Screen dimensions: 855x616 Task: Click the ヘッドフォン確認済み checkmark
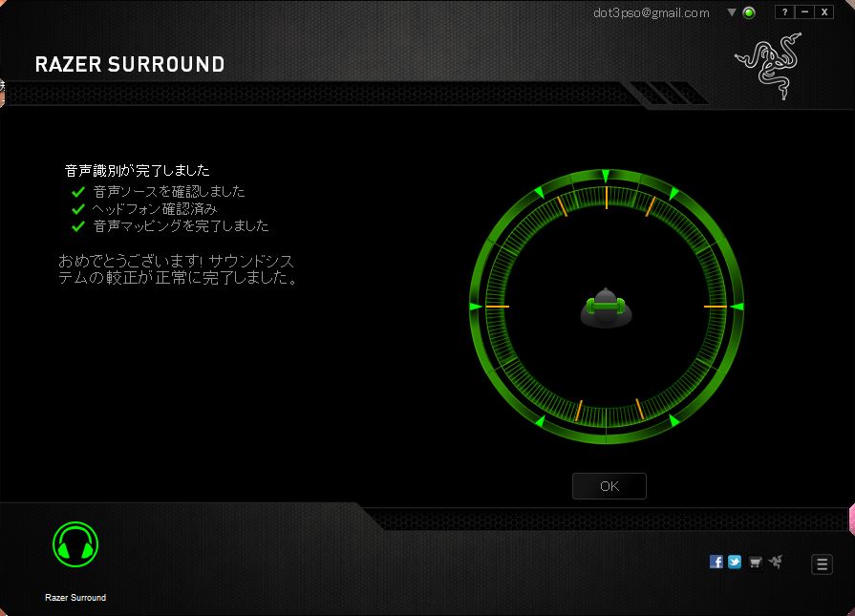[78, 209]
